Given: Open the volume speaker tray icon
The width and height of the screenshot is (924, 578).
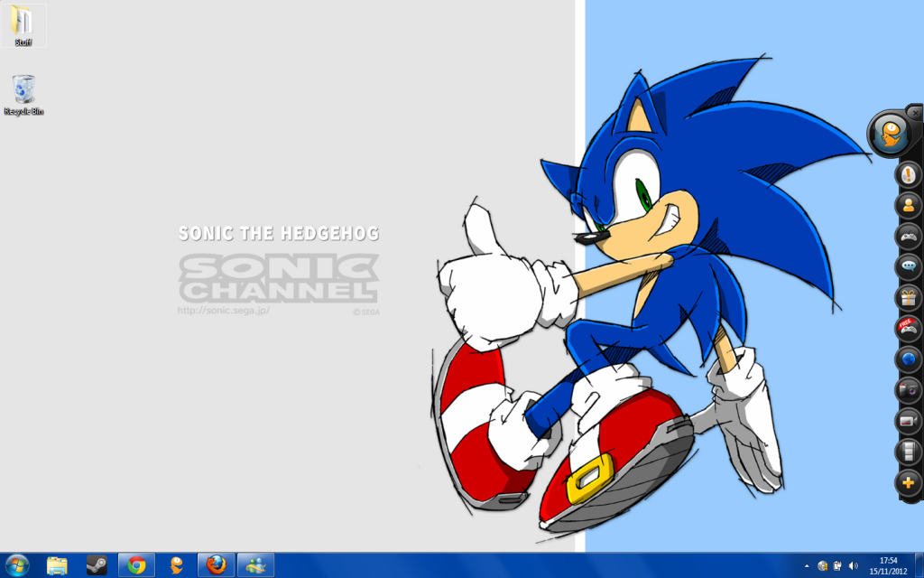Looking at the screenshot, I should coord(854,566).
